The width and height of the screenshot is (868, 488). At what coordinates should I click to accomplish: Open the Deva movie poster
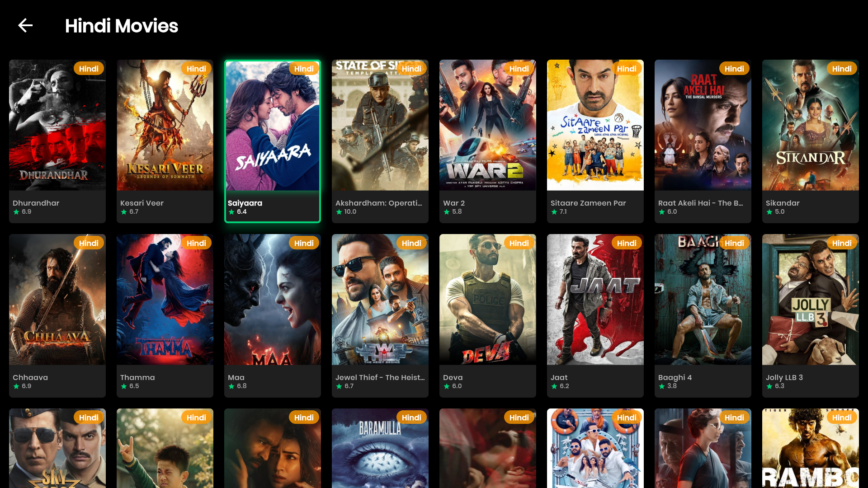pyautogui.click(x=488, y=300)
